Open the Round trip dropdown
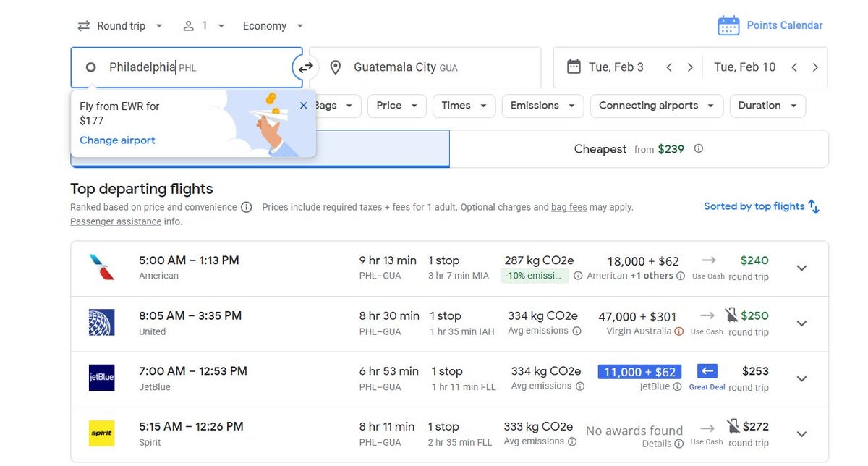 (121, 26)
